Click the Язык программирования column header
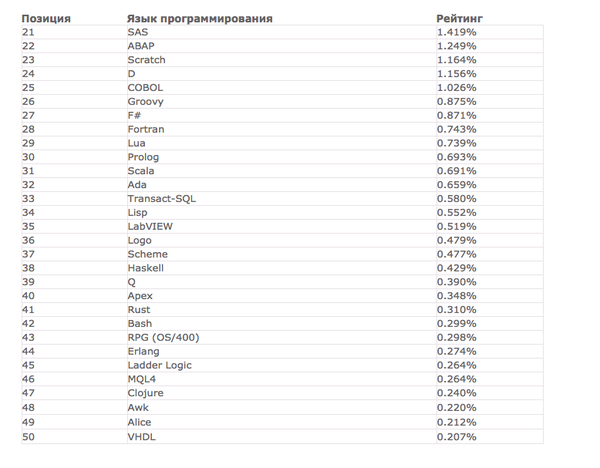The width and height of the screenshot is (600, 468). pos(200,19)
